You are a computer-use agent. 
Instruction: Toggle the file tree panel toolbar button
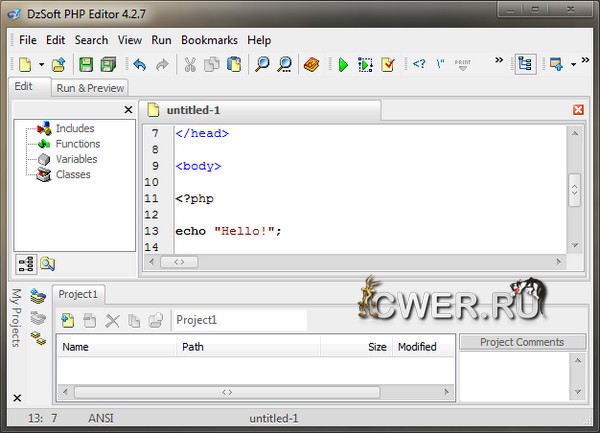click(524, 65)
